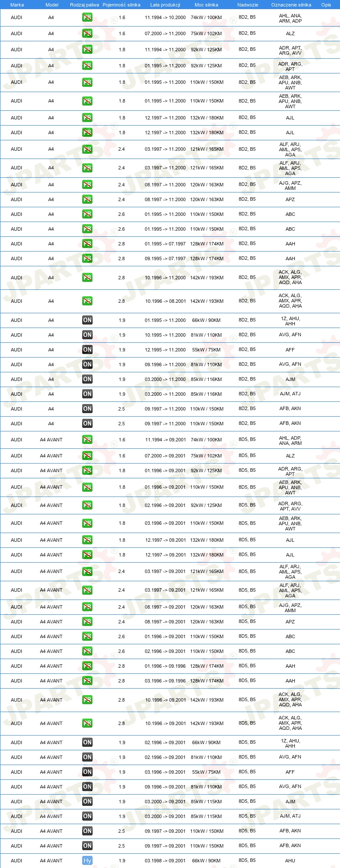
Task: Click the Nadwozie column header
Action: 248,5
